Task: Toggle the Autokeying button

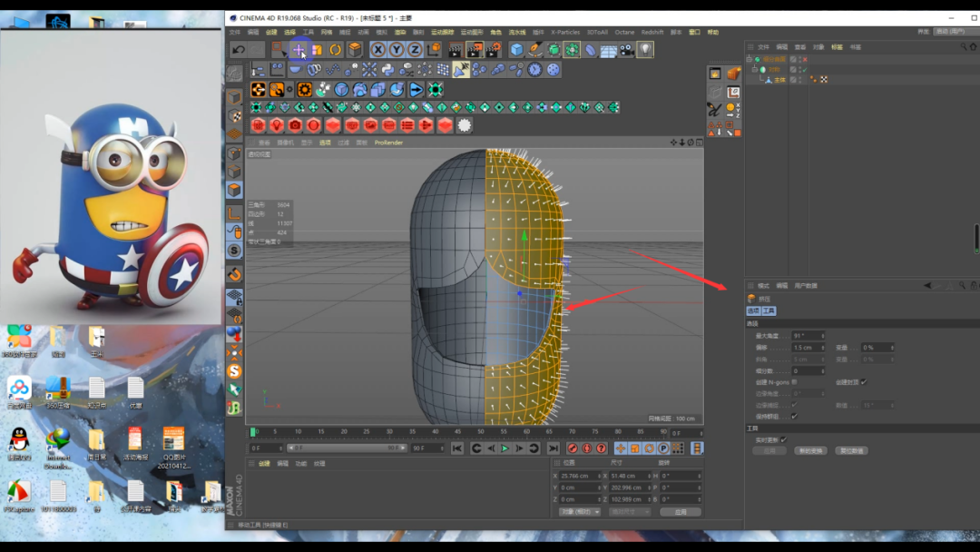Action: [586, 448]
